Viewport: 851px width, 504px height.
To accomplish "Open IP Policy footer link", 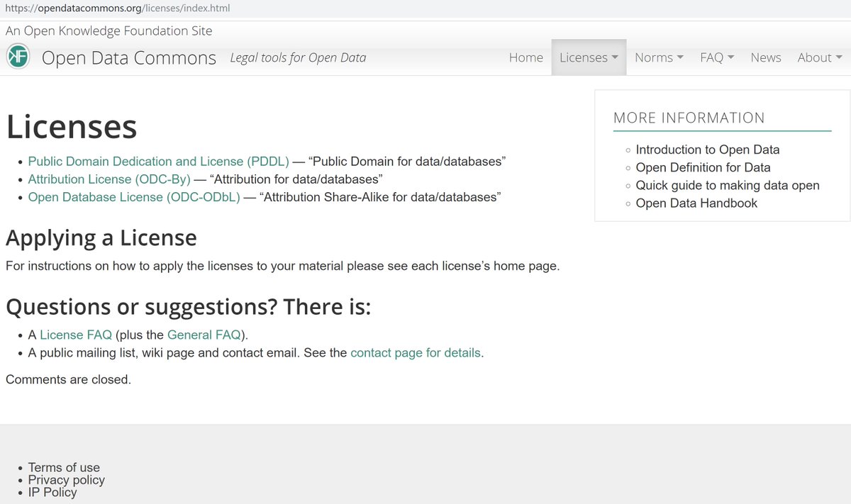I will 52,492.
